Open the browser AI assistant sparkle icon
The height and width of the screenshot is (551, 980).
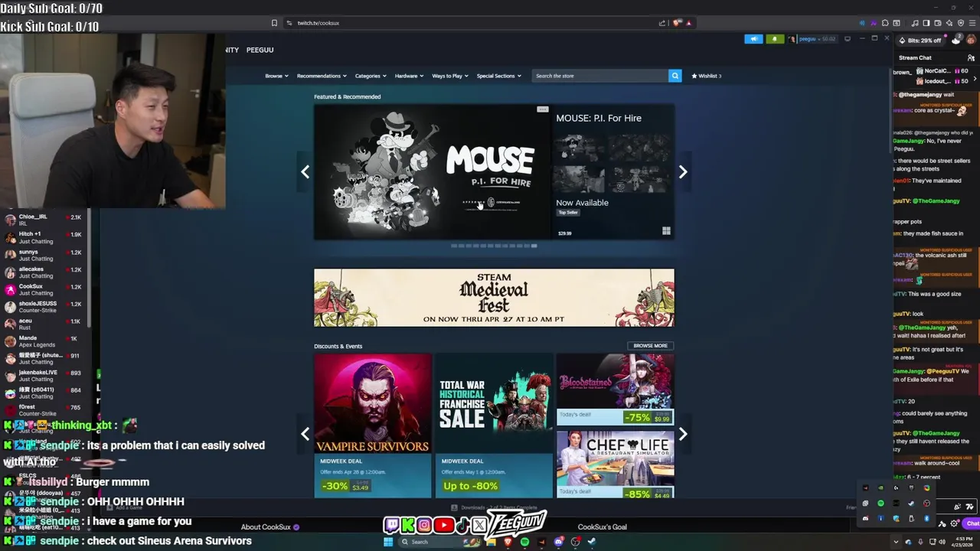pyautogui.click(x=949, y=23)
